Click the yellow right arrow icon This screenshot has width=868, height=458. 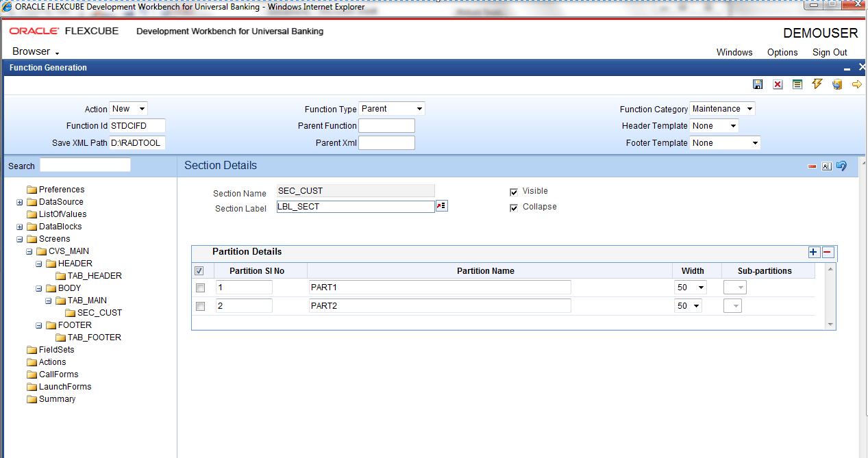click(x=856, y=84)
